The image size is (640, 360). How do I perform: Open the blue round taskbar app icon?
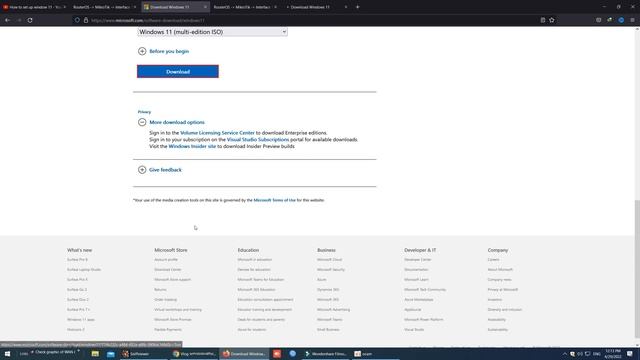(293, 354)
